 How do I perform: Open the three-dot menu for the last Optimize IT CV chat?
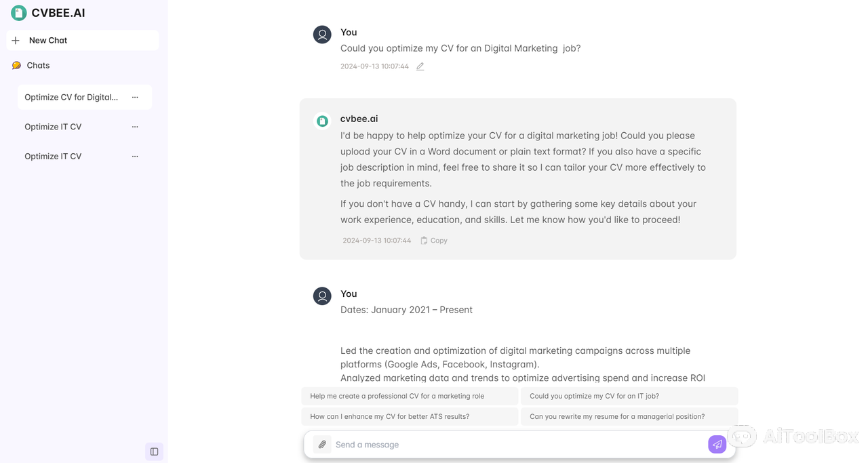point(135,156)
